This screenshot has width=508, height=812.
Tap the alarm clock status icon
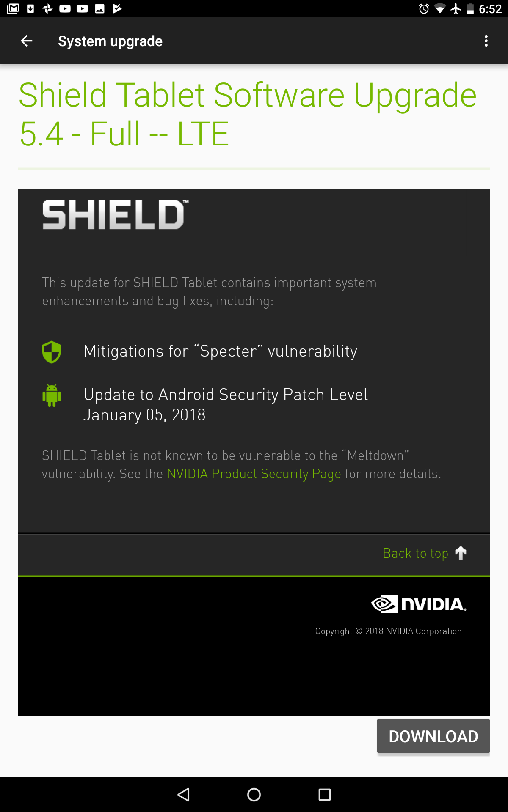click(x=424, y=9)
